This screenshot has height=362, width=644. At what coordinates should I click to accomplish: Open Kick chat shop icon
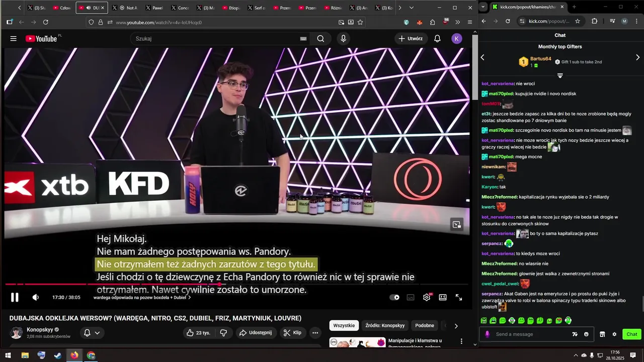(602, 334)
